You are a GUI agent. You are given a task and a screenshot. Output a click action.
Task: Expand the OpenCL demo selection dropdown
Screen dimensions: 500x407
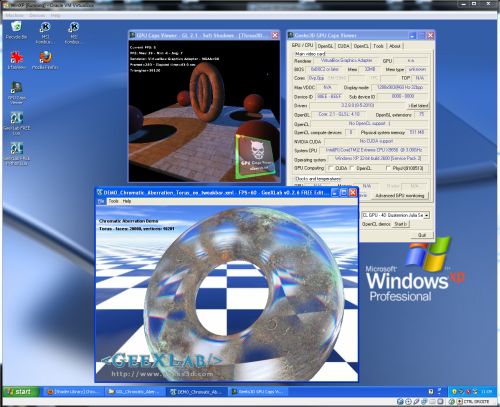[427, 215]
